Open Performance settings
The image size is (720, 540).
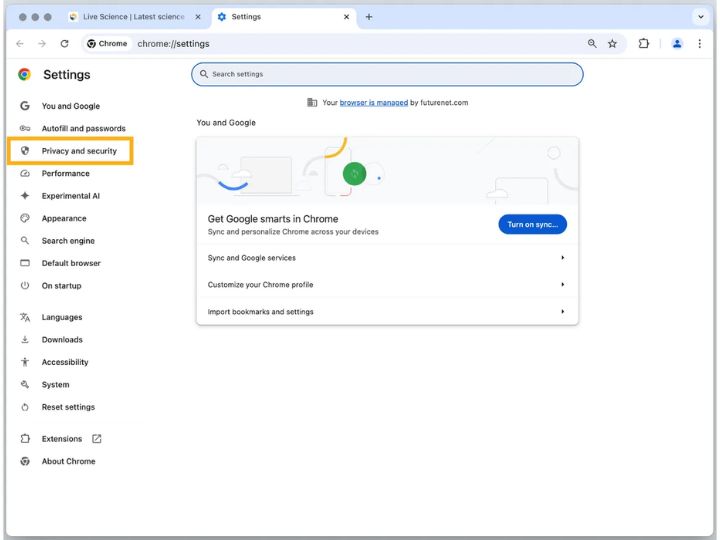pos(66,174)
